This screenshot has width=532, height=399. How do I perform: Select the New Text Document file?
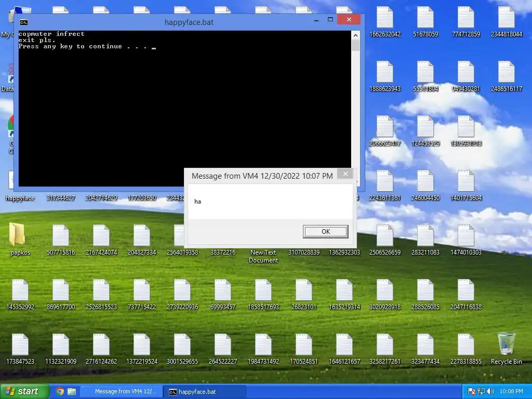263,257
